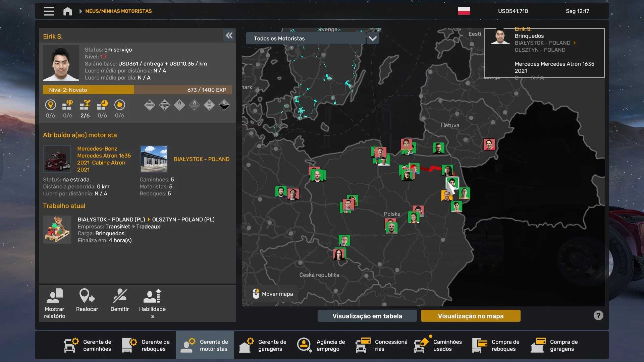Click BIAŁYSTOK - POLAND garage link
Image resolution: width=644 pixels, height=362 pixels.
click(x=201, y=159)
